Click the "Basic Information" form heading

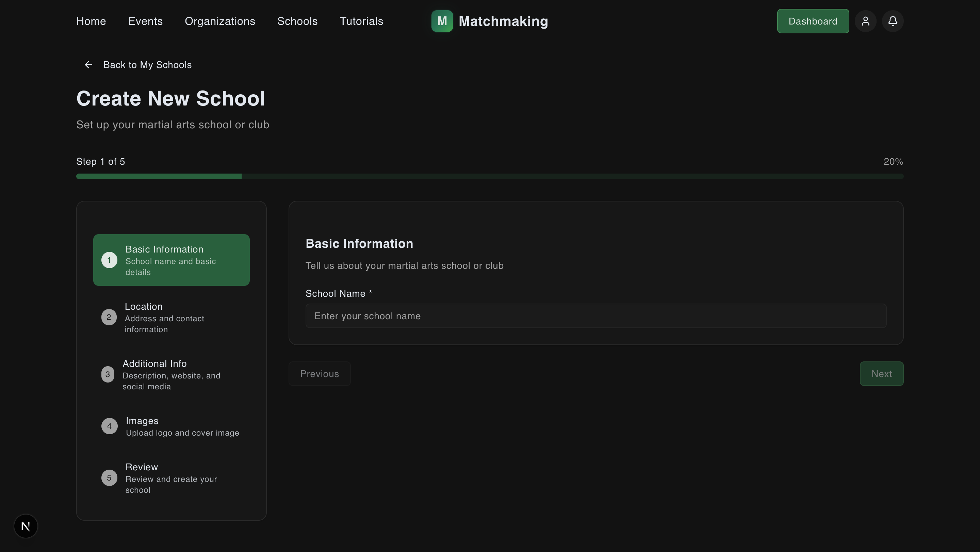359,243
